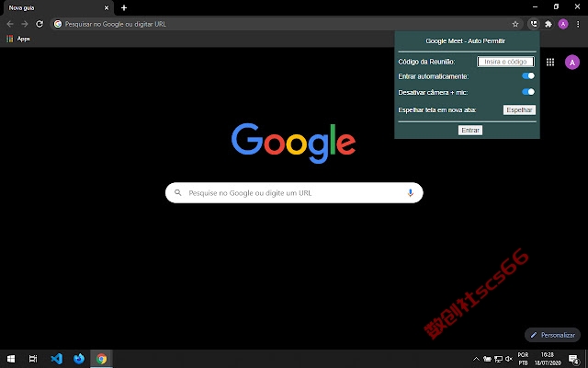Screen dimensions: 588x368
Task: Open Task View on taskbar
Action: point(33,359)
